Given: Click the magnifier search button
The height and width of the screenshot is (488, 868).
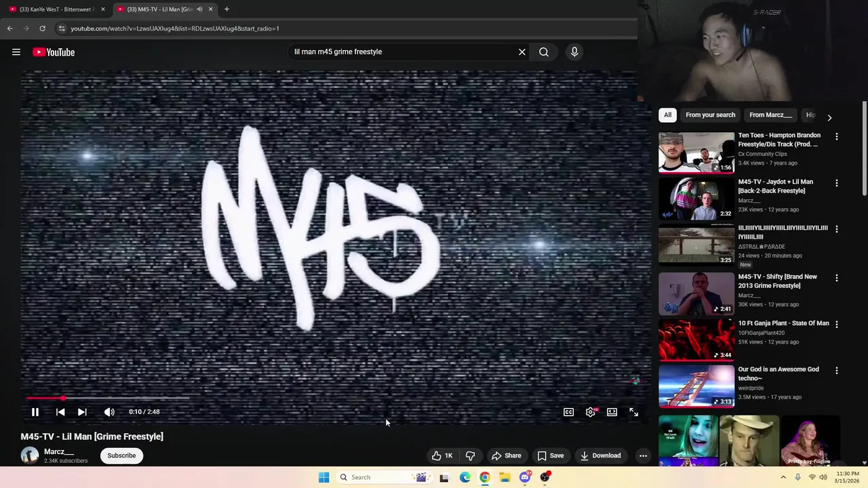Looking at the screenshot, I should (544, 52).
